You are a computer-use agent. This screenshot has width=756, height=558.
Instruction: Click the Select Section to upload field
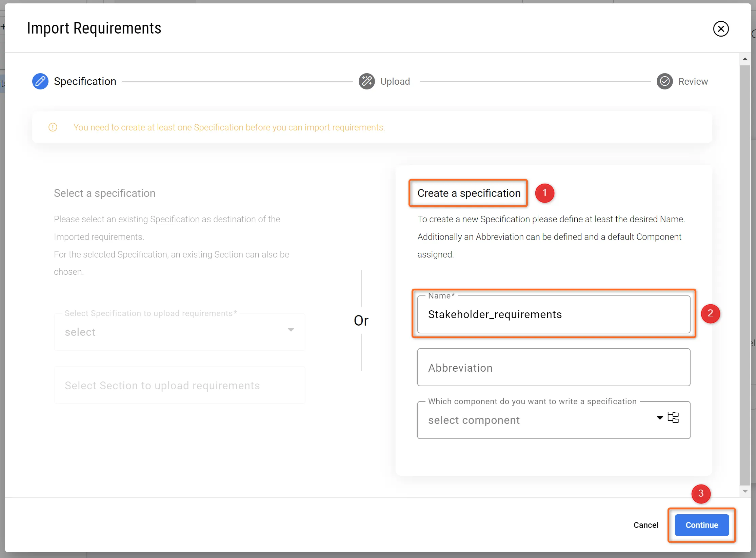pyautogui.click(x=179, y=385)
